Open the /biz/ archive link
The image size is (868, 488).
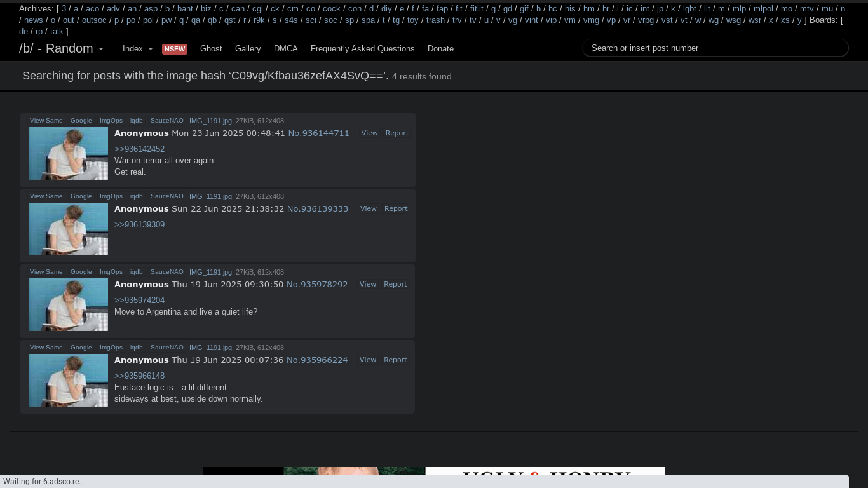tap(206, 9)
